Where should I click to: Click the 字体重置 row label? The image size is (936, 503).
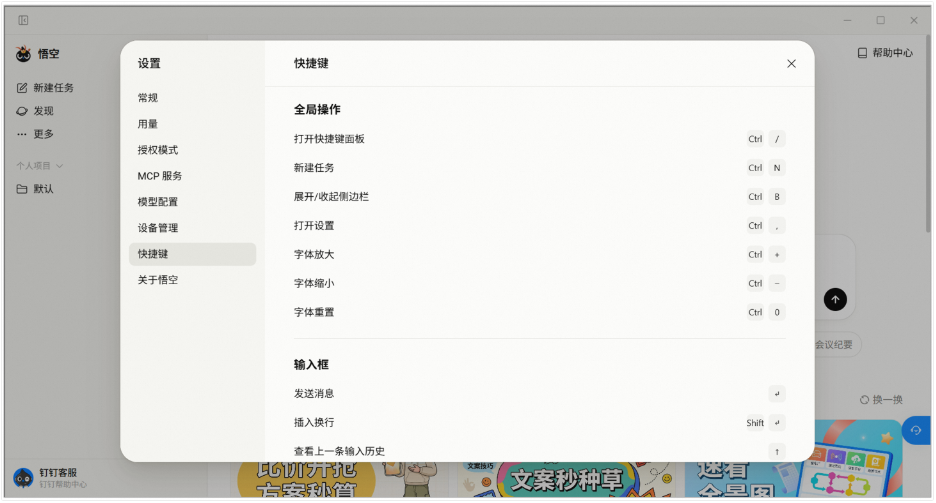(314, 312)
